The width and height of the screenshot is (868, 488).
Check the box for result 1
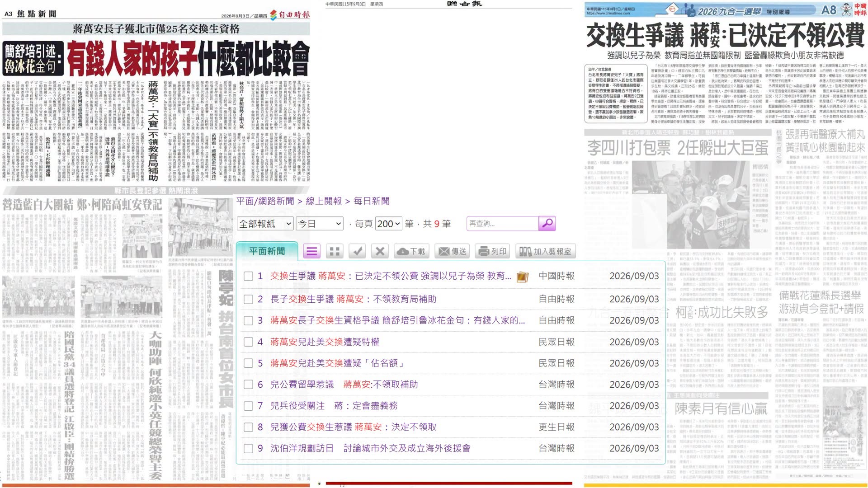pos(248,276)
